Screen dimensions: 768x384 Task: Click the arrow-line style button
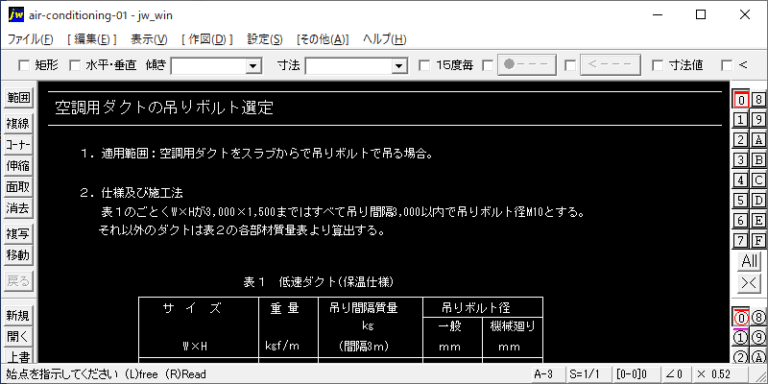(x=610, y=65)
